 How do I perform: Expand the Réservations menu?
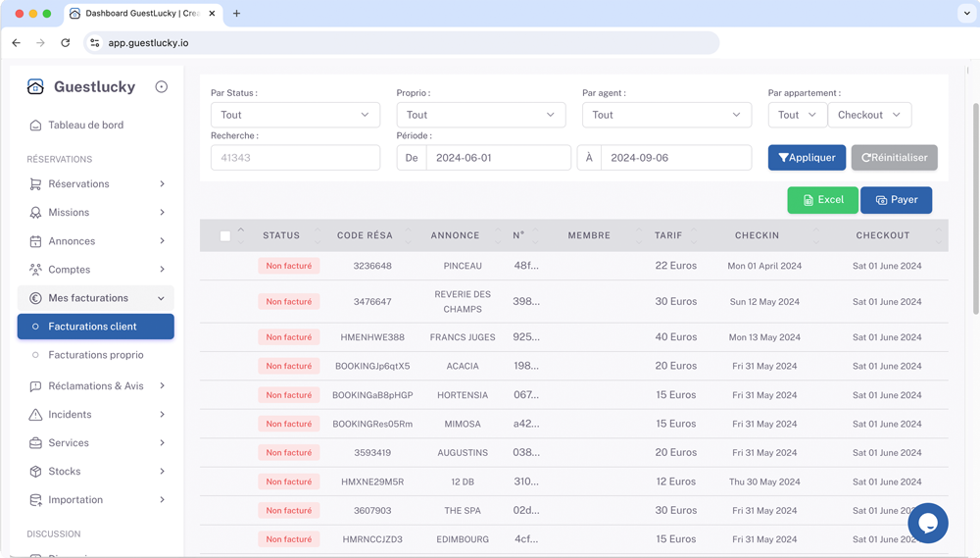click(x=162, y=184)
